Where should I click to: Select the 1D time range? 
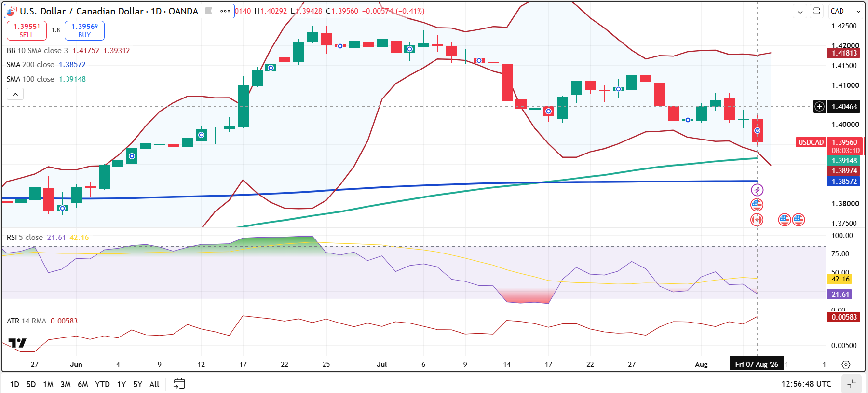(x=14, y=384)
